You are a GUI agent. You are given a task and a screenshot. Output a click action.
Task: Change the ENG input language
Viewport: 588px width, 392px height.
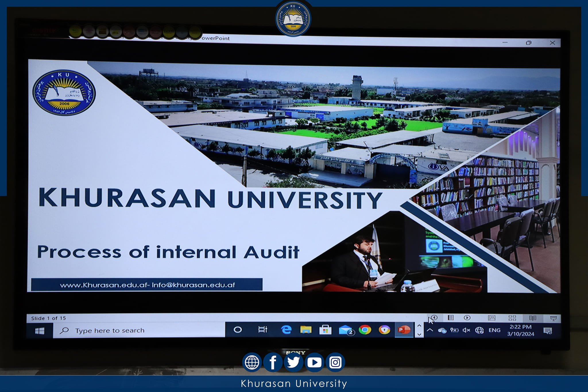(x=494, y=330)
